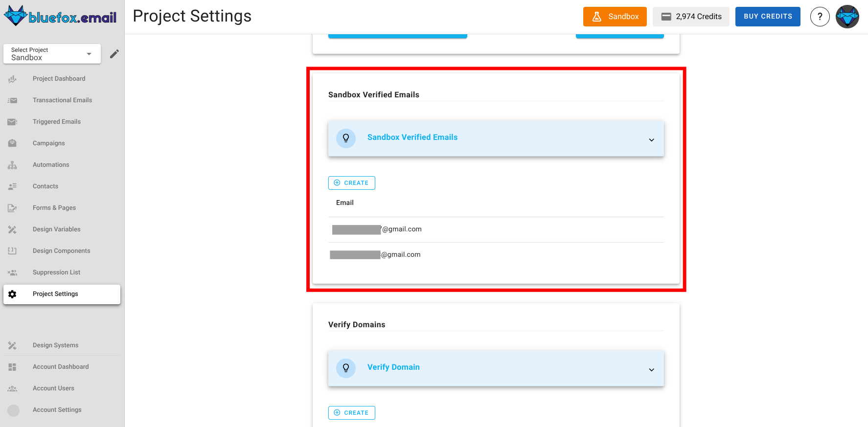
Task: Click the user avatar in top right
Action: (847, 17)
